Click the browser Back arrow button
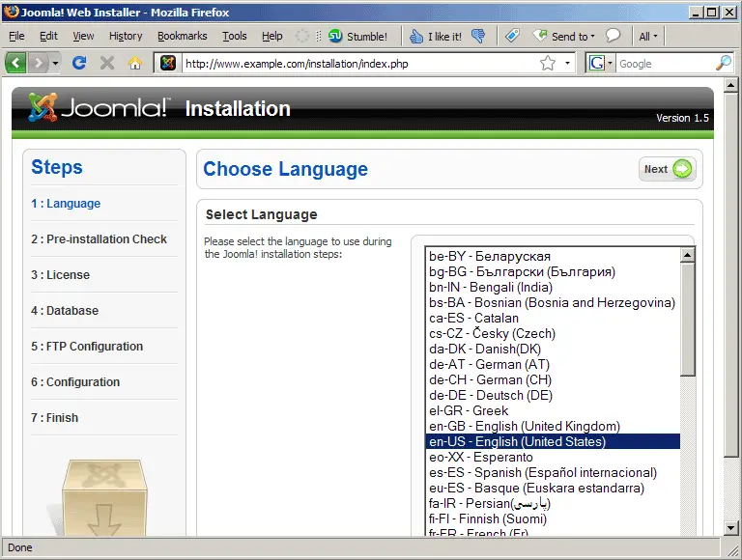742x560 pixels. pos(15,63)
